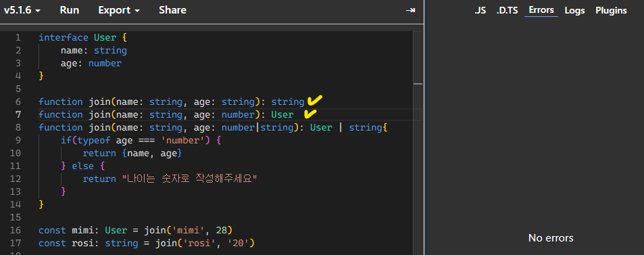The image size is (644, 255).
Task: Click the 'string' return type on line 6
Action: click(288, 102)
